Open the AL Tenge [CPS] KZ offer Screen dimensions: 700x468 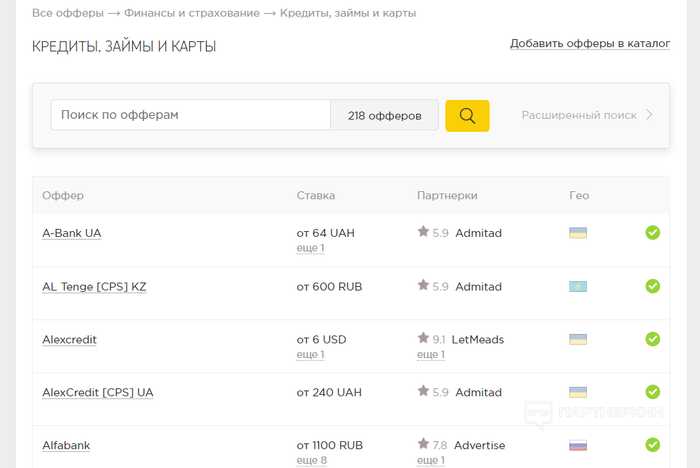[x=94, y=287]
